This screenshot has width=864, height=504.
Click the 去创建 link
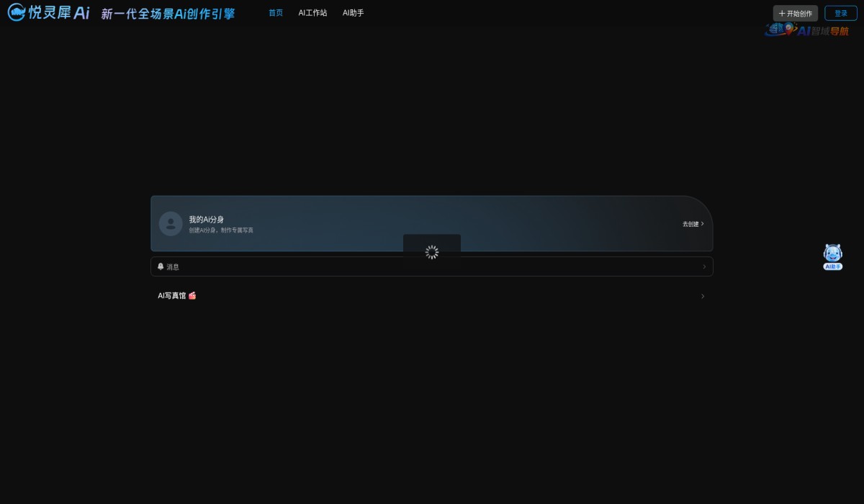tap(690, 224)
